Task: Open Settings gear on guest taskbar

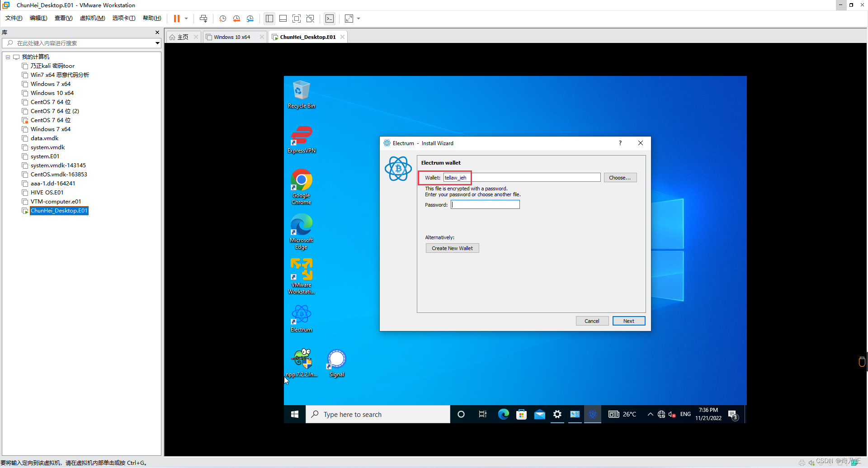Action: [x=557, y=414]
